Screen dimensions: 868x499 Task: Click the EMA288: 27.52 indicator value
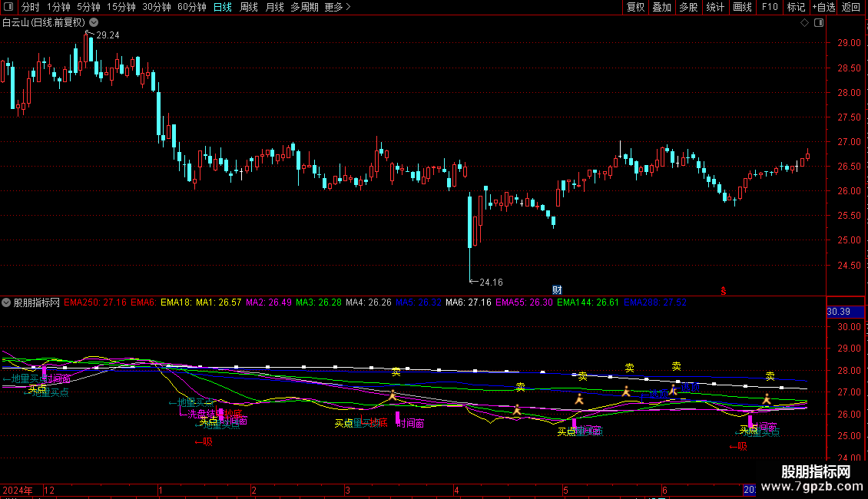pyautogui.click(x=655, y=302)
